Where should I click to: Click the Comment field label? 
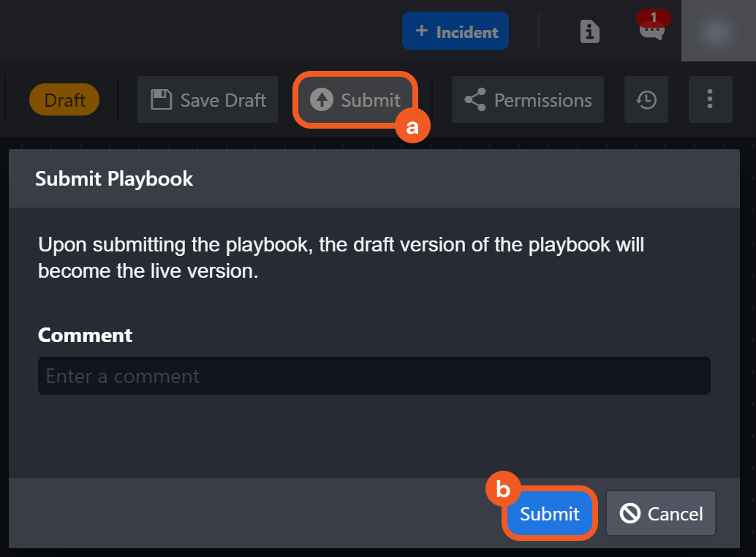pos(86,336)
